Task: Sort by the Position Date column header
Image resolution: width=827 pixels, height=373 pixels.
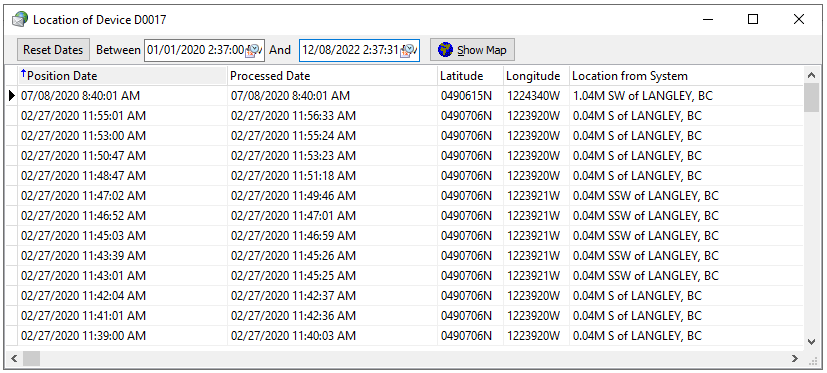Action: coord(122,76)
